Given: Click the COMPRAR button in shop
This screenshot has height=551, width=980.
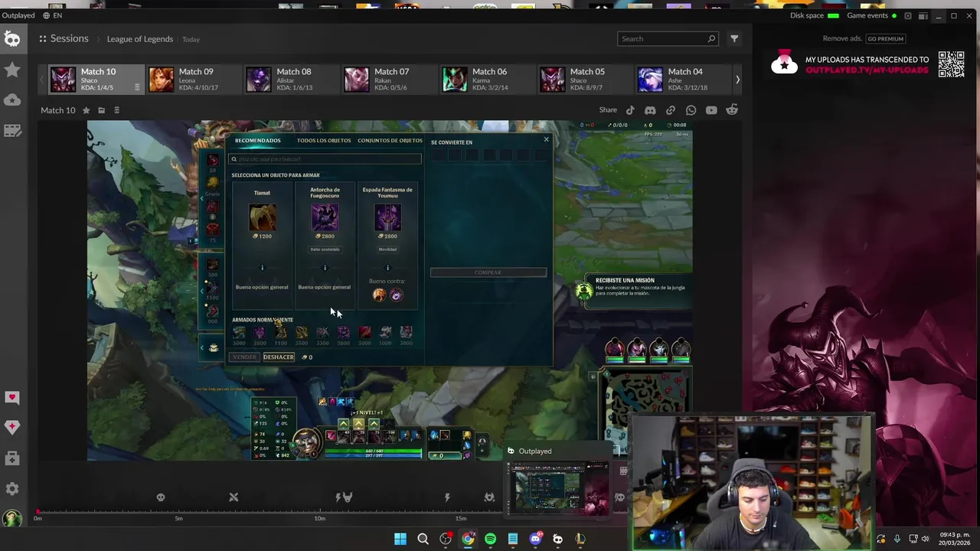Looking at the screenshot, I should point(488,272).
